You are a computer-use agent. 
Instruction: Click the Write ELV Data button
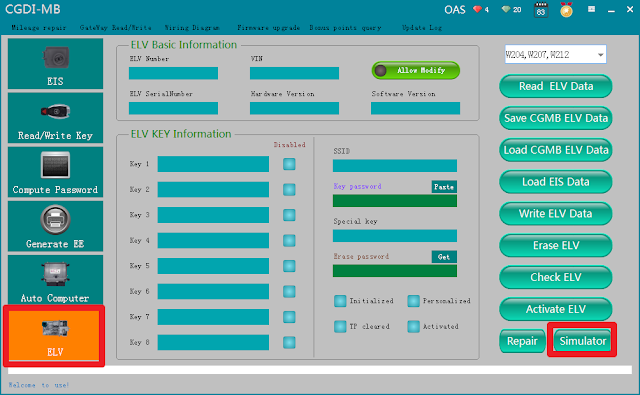click(556, 213)
